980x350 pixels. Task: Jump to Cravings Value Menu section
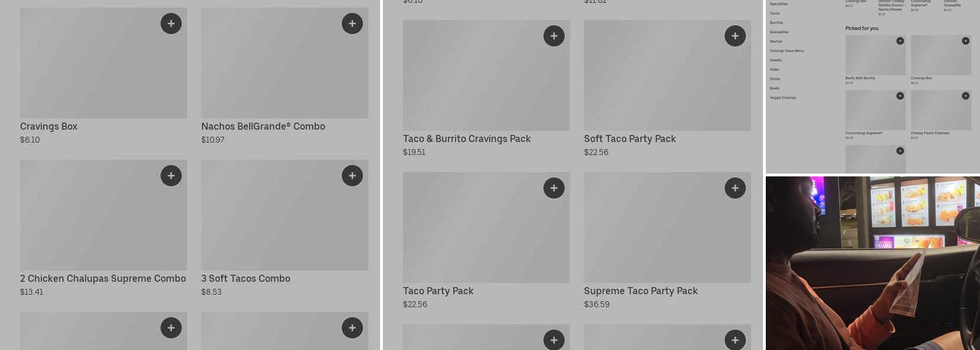pyautogui.click(x=787, y=50)
